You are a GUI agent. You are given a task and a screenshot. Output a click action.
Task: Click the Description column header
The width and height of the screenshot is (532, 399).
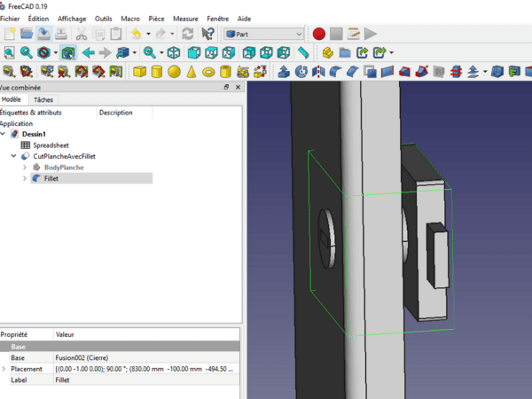pyautogui.click(x=116, y=113)
